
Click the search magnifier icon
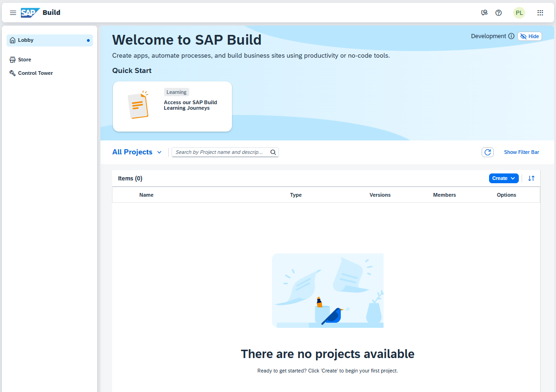[x=273, y=152]
